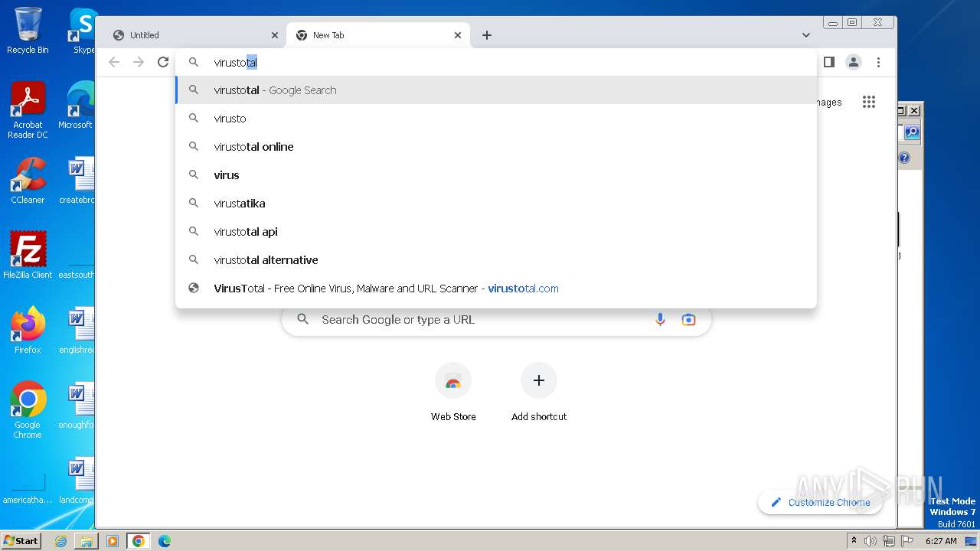The image size is (980, 551).
Task: Open Acrobat Reader DC desktop icon
Action: click(28, 110)
